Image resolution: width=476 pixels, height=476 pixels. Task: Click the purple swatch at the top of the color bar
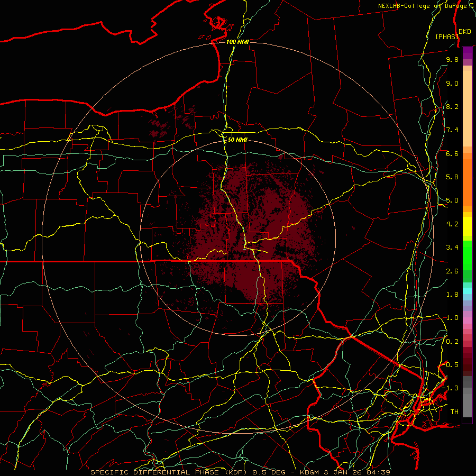click(x=467, y=53)
